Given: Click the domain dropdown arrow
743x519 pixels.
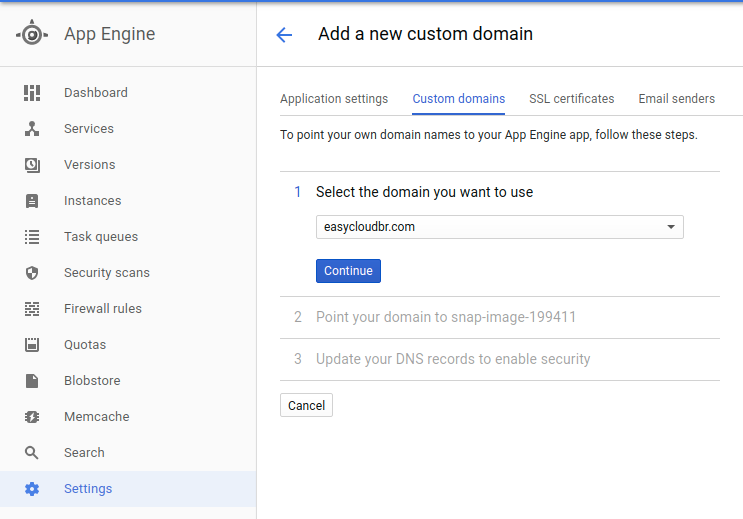Looking at the screenshot, I should pos(671,227).
